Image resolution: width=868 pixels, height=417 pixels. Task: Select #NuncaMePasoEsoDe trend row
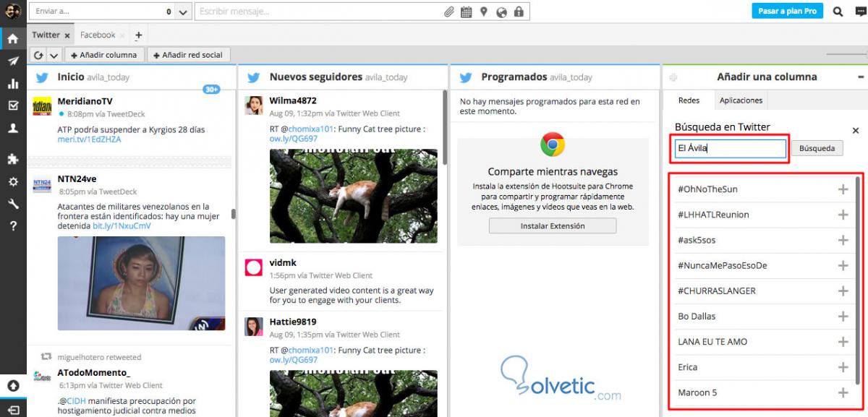[765, 265]
